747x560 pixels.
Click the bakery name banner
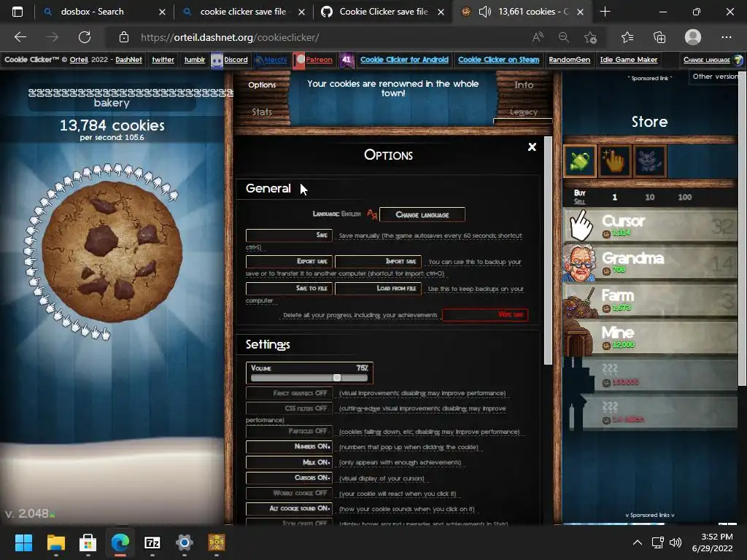pos(112,98)
